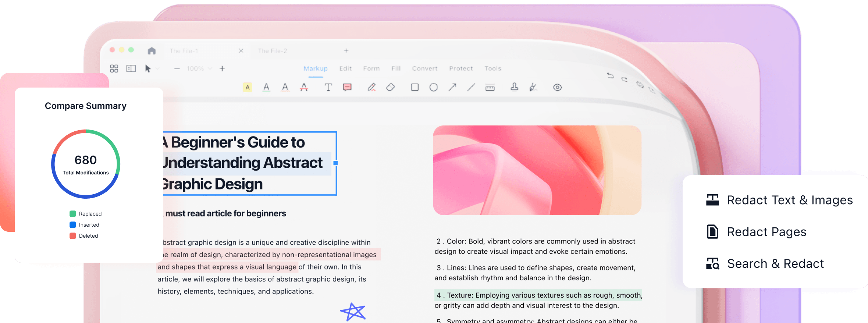Screen dimensions: 868x323
Task: Click the Search & Redact icon
Action: pos(712,264)
